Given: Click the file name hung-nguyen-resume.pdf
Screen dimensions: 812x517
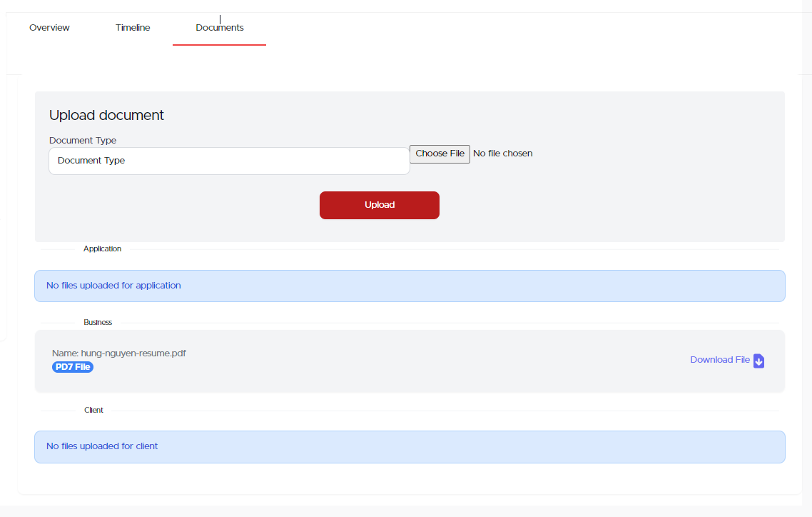Looking at the screenshot, I should [133, 353].
